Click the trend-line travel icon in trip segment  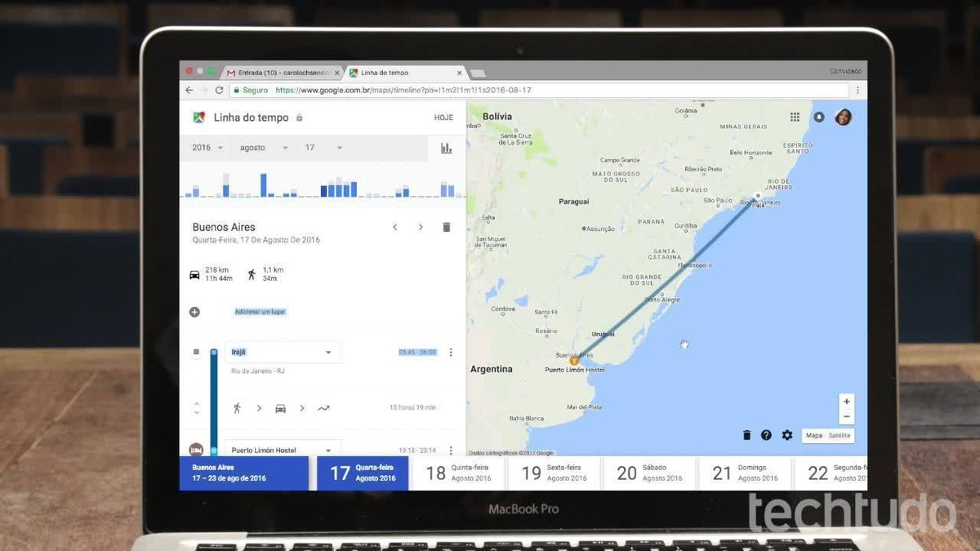pos(323,408)
